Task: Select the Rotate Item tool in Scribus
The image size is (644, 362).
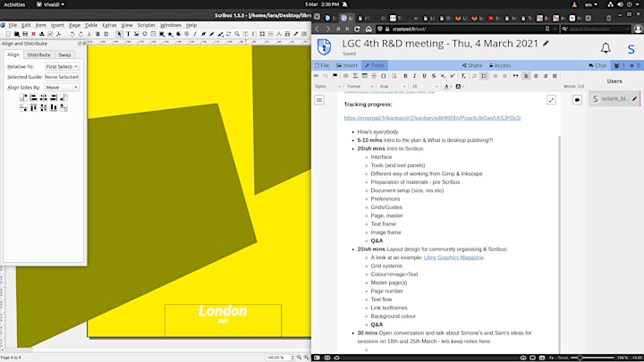Action: coord(228,34)
